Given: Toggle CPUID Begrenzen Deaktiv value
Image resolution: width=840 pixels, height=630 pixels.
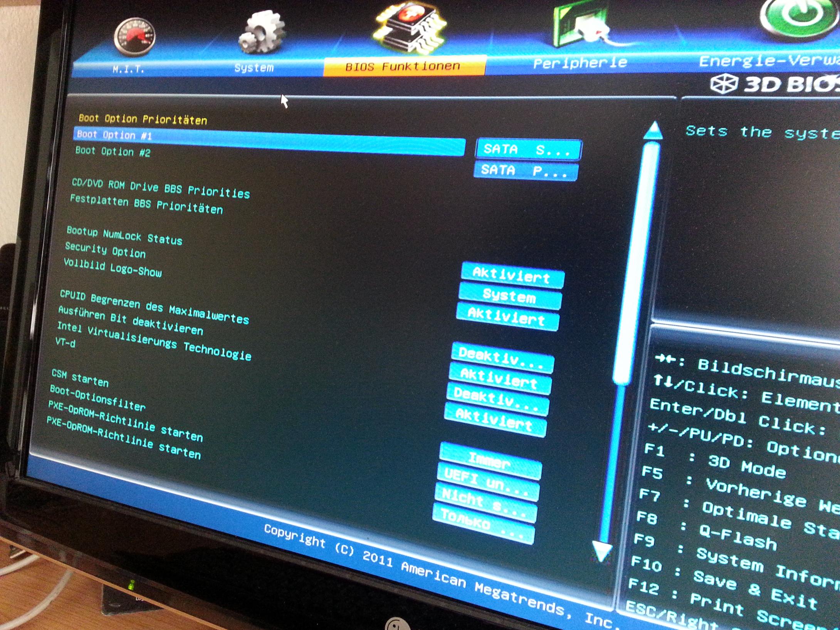Looking at the screenshot, I should (x=502, y=358).
